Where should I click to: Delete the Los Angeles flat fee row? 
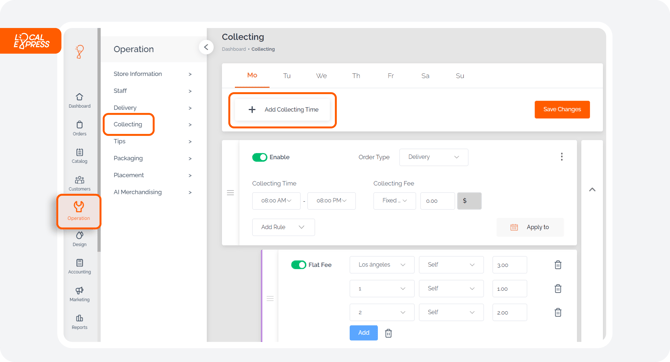tap(558, 265)
